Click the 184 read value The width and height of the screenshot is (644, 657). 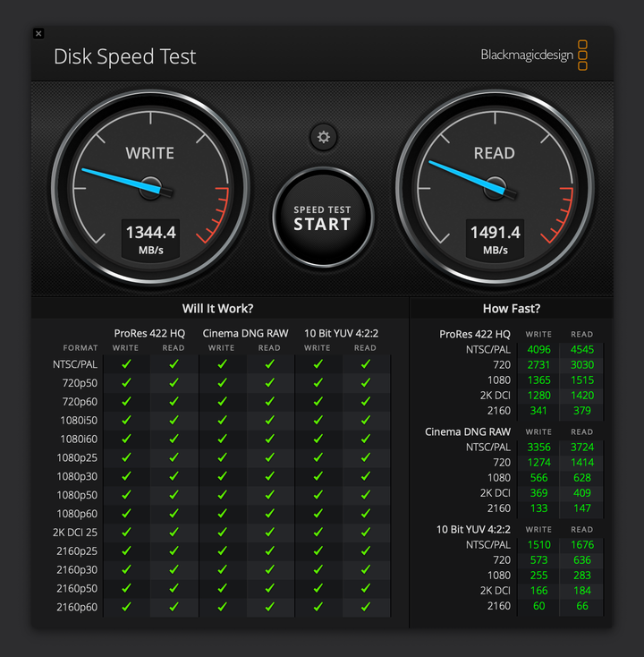pos(582,591)
